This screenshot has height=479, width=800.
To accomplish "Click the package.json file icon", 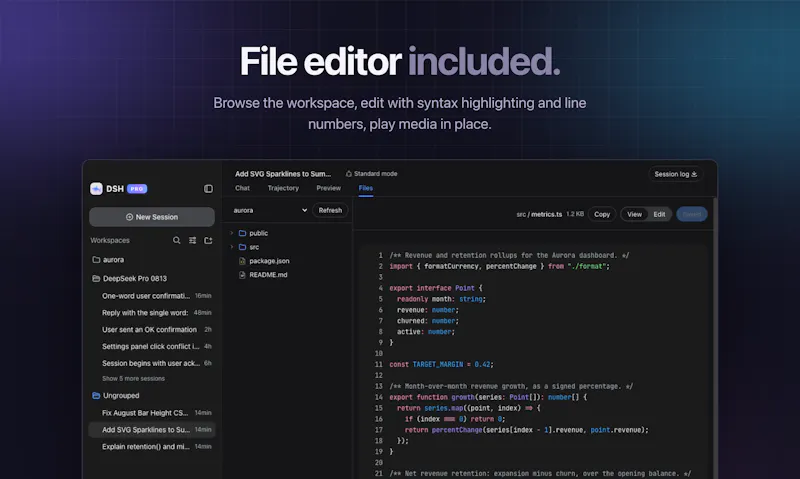I will click(x=242, y=261).
